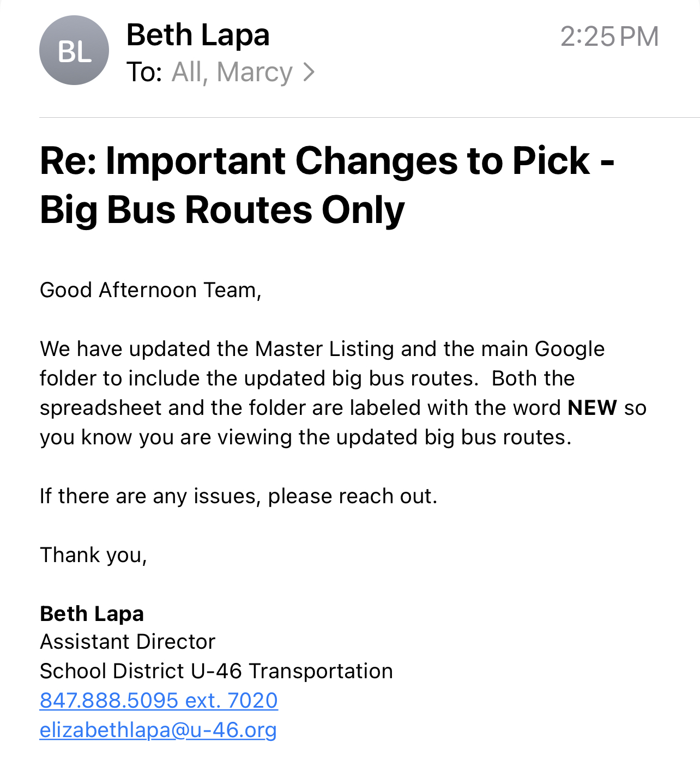Tap the To: label
The height and width of the screenshot is (766, 700).
(x=144, y=72)
